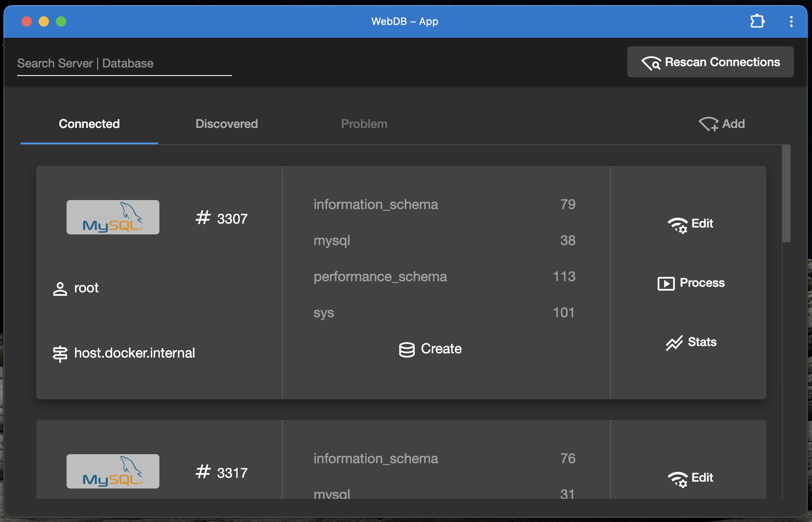Click the host signpost icon for host.docker.internal

tap(60, 354)
